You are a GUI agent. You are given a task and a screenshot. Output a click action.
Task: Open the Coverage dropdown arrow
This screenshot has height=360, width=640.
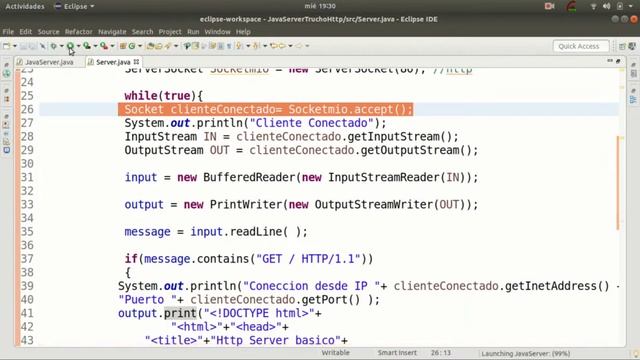tap(95, 46)
